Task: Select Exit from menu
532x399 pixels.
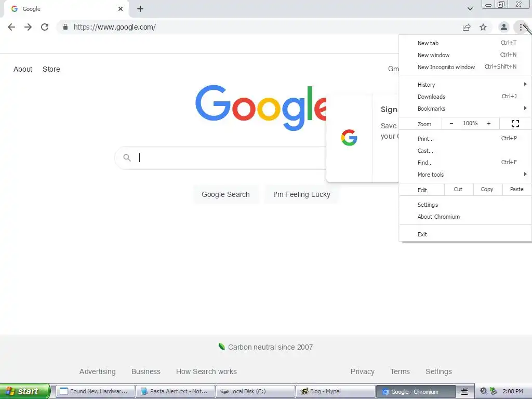Action: pos(465,234)
